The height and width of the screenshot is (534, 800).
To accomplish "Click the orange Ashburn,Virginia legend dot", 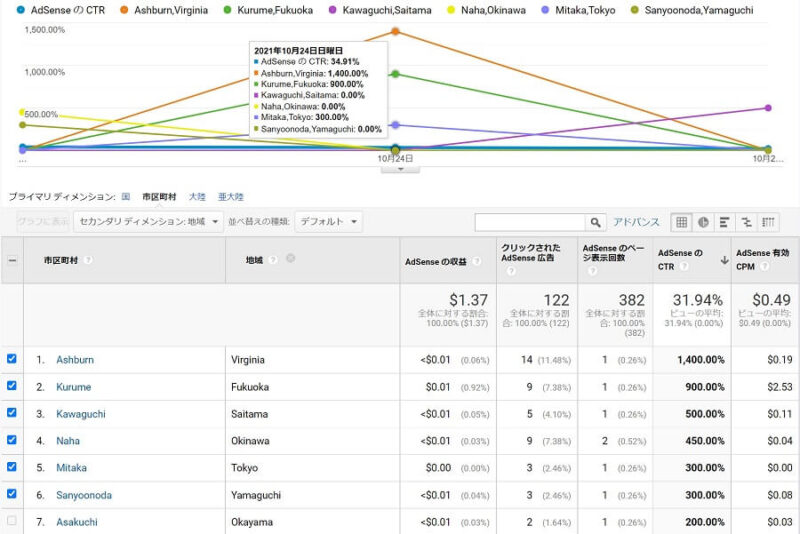I will coord(124,10).
